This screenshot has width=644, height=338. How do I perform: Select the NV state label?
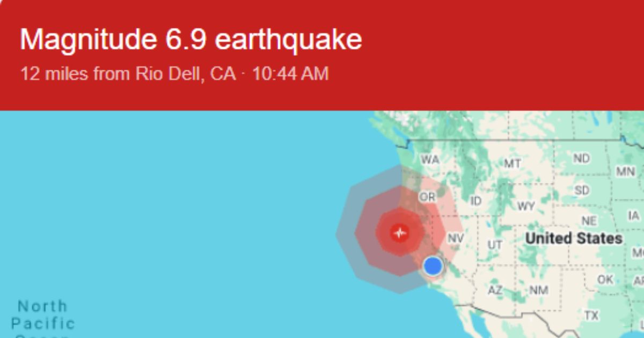[x=455, y=238]
